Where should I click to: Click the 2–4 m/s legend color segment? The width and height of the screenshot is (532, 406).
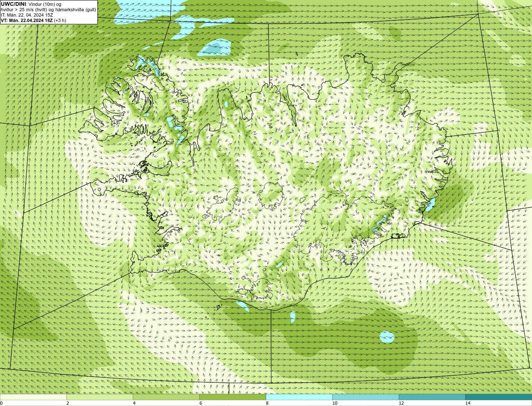pos(100,397)
